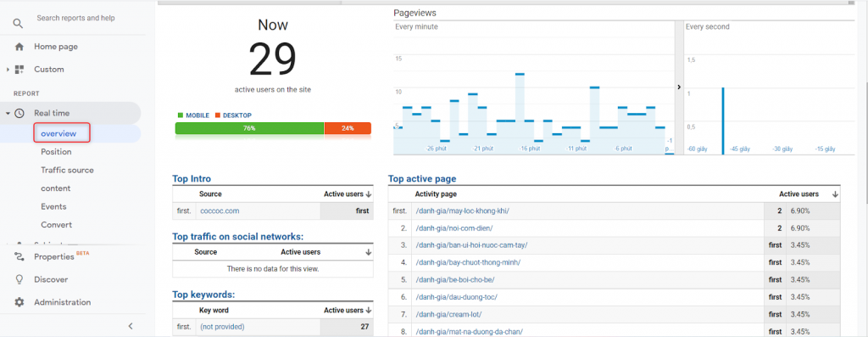Click the Real time clock icon
The height and width of the screenshot is (337, 868).
pyautogui.click(x=19, y=113)
